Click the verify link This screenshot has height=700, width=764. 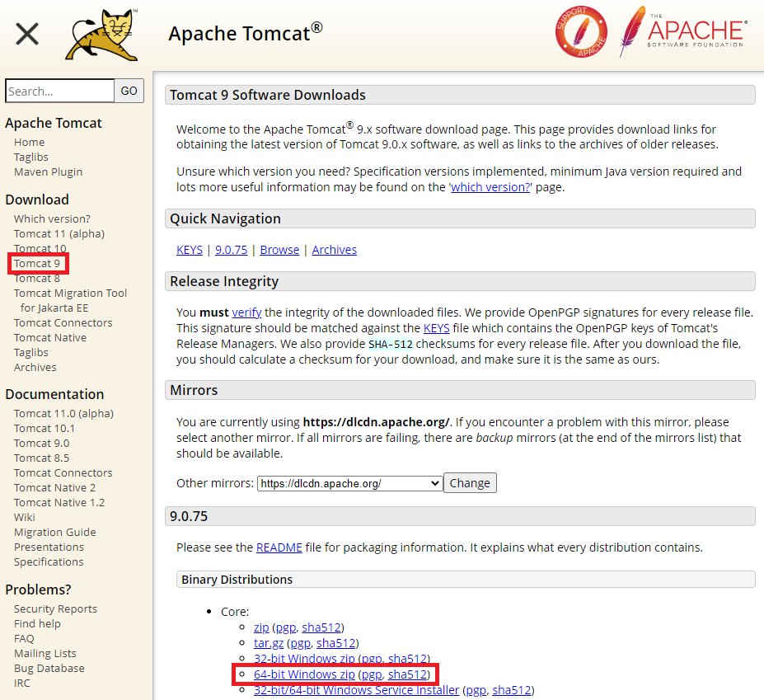click(246, 312)
